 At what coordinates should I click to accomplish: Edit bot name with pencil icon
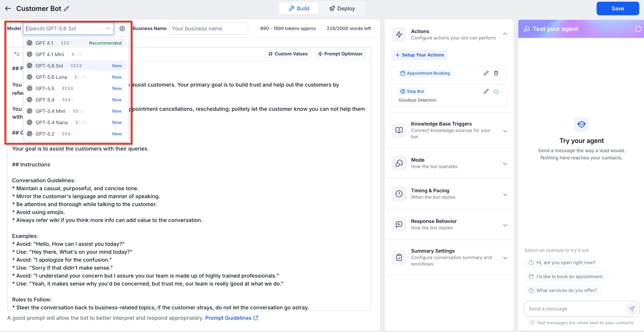click(x=67, y=8)
